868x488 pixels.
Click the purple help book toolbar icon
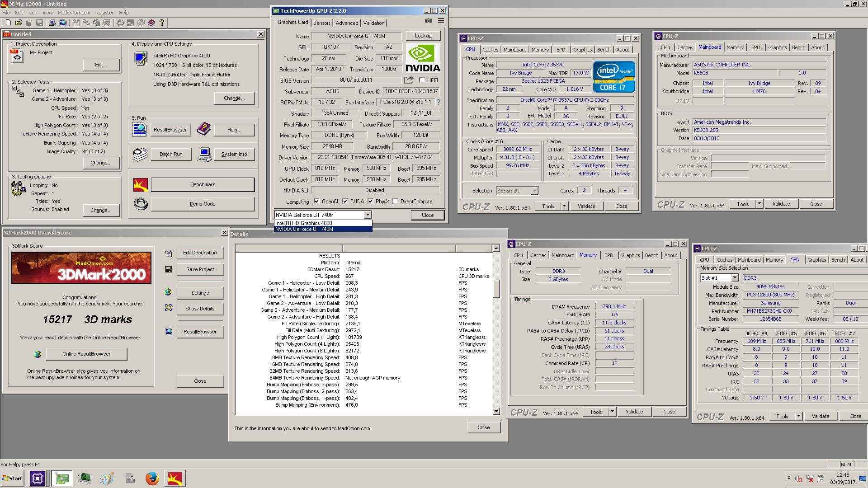click(x=151, y=23)
